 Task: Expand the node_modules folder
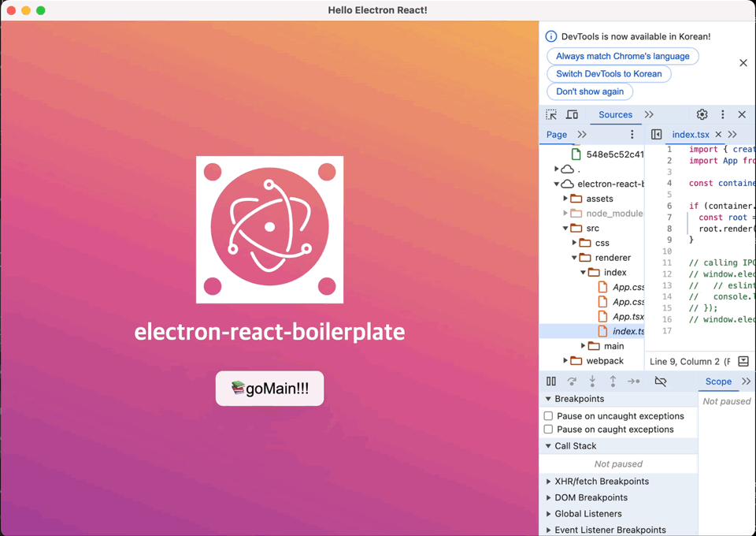click(565, 214)
